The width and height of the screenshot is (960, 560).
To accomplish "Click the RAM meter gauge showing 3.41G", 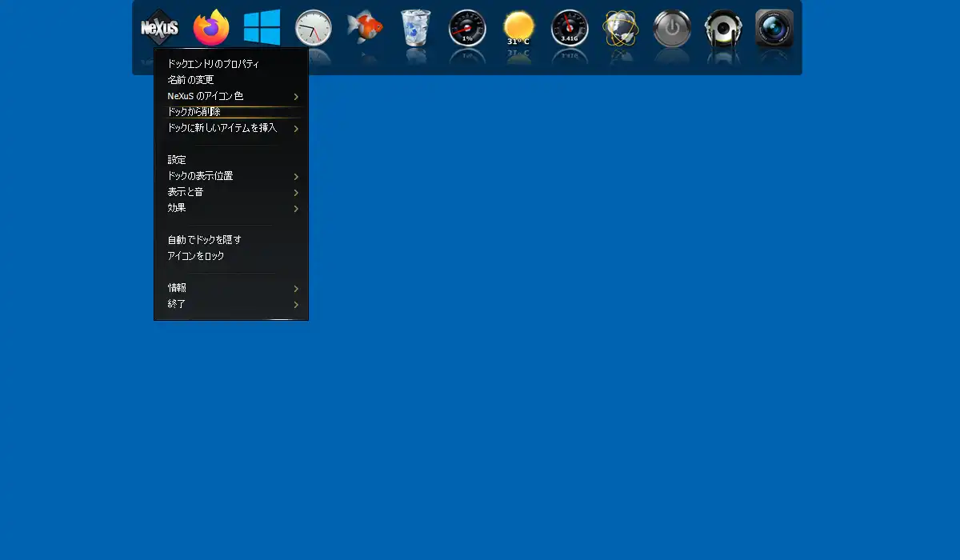I will (x=570, y=29).
